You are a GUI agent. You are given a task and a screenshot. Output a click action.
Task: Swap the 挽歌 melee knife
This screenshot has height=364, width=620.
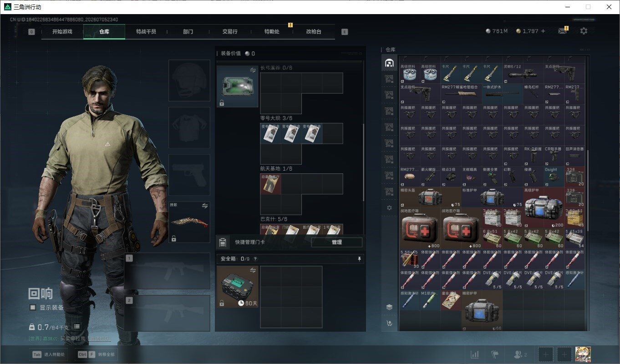(205, 206)
